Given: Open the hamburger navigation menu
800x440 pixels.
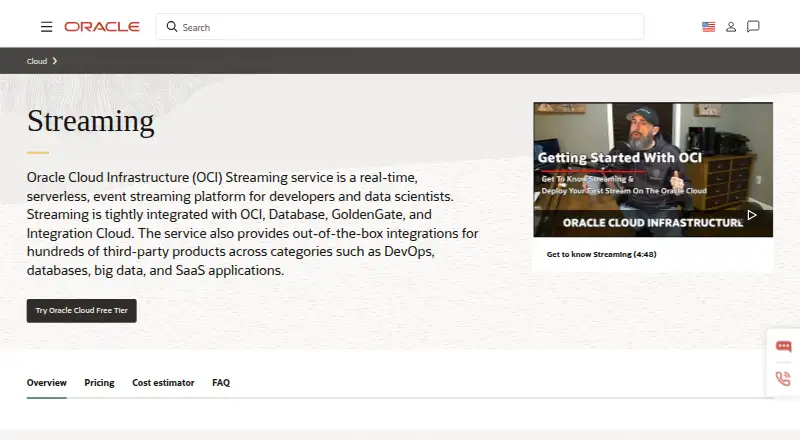Looking at the screenshot, I should coord(46,27).
